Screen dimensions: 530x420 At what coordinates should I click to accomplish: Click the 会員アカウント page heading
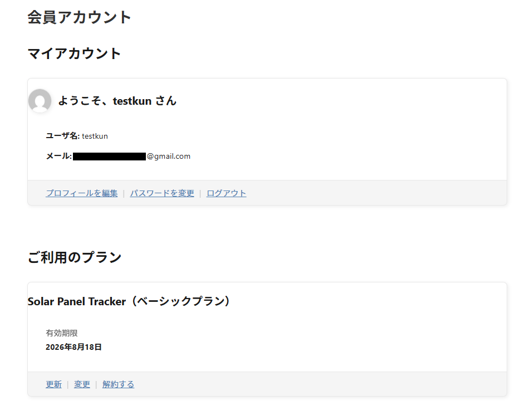[x=80, y=17]
